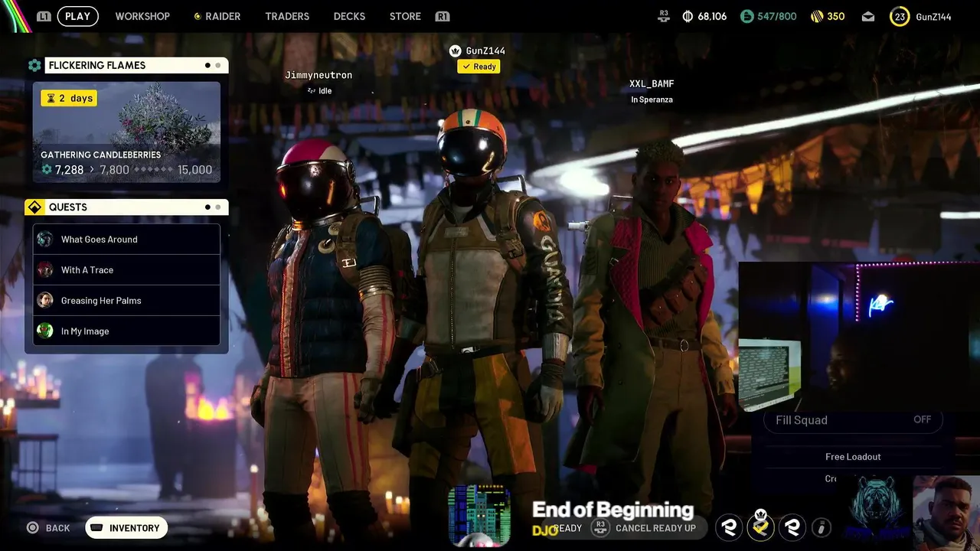This screenshot has width=980, height=551.
Task: Click the sleep icon beside Idle status
Action: tap(312, 90)
